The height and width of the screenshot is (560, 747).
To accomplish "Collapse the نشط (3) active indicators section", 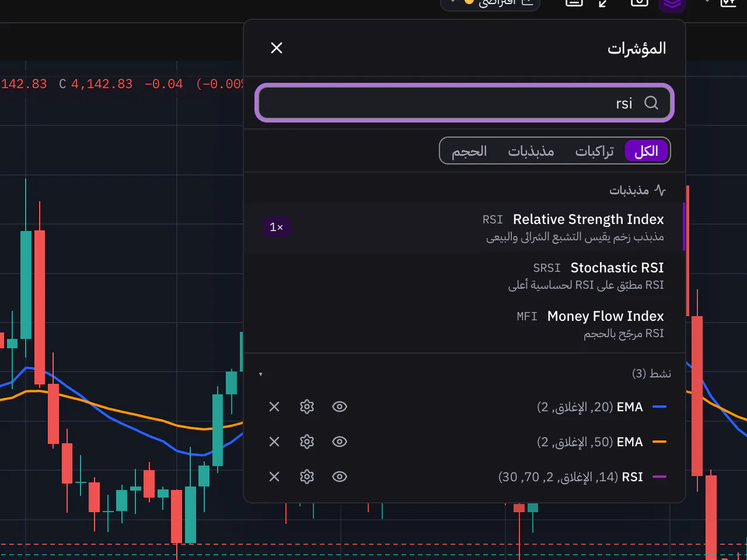I will click(x=261, y=374).
